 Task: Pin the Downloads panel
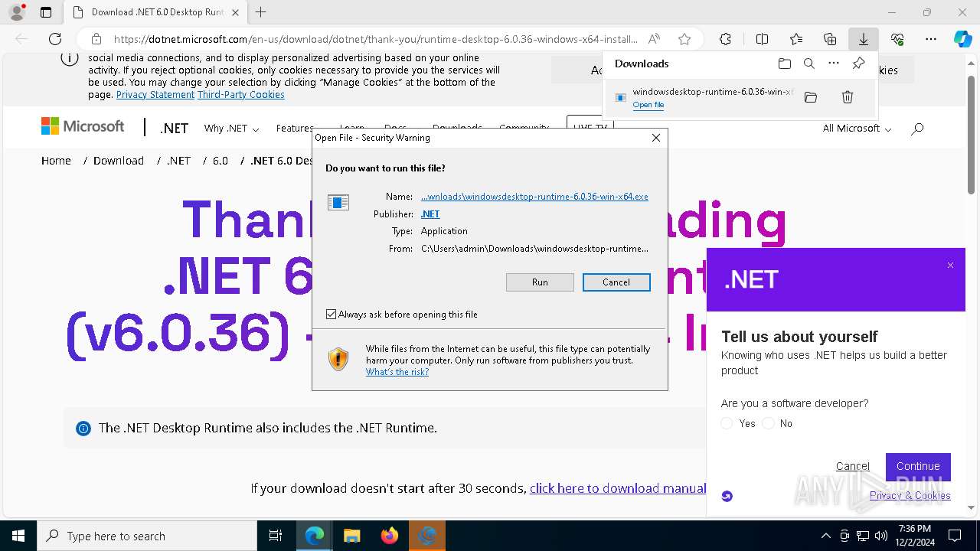coord(858,64)
